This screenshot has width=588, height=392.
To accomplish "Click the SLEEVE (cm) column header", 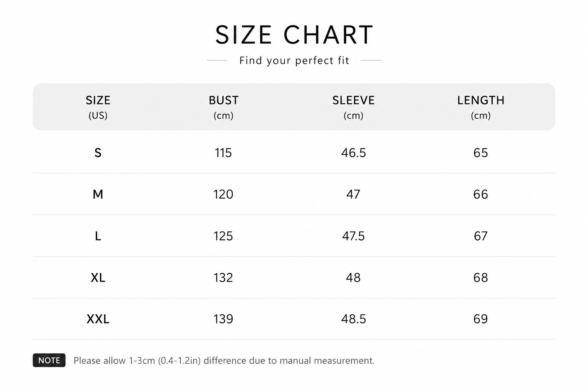I will [x=353, y=107].
